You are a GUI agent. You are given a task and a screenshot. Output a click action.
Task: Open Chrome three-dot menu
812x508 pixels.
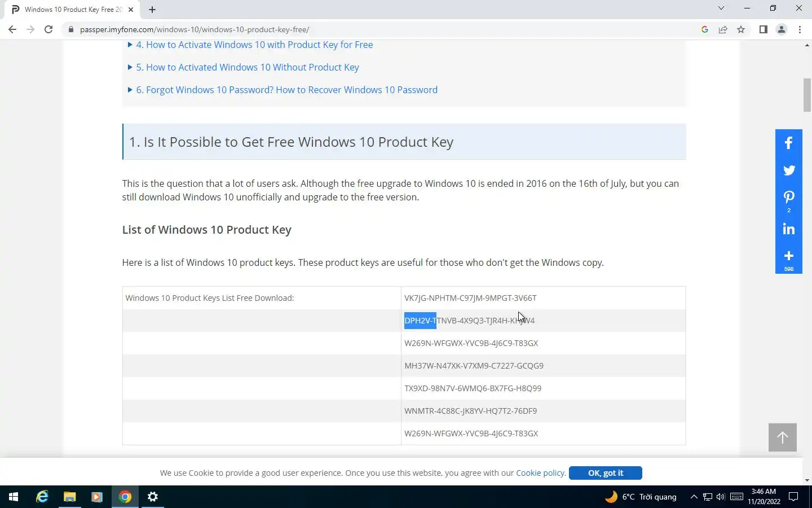800,29
